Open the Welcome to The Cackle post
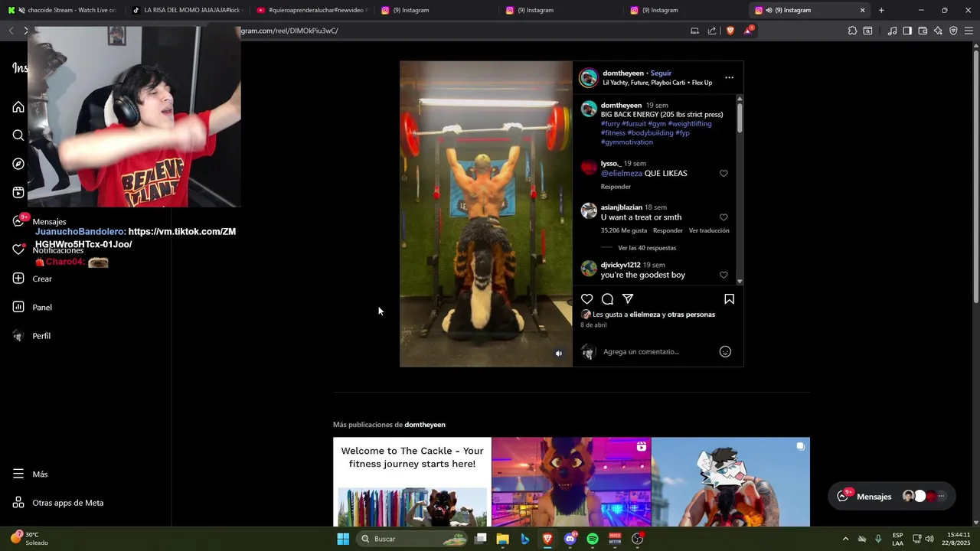This screenshot has height=551, width=980. coord(412,482)
